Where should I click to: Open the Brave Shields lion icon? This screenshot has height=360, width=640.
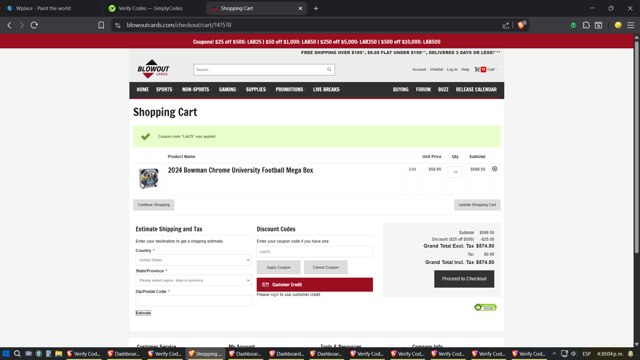click(521, 25)
